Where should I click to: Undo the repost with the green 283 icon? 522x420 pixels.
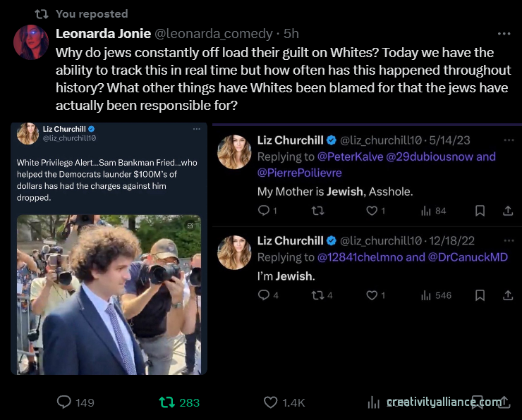[x=167, y=402]
